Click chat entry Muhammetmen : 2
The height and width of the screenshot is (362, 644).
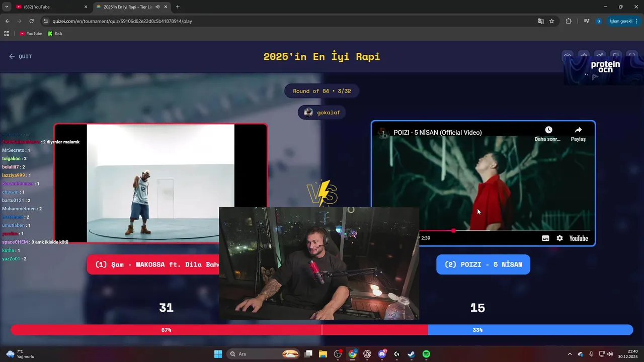(x=22, y=209)
